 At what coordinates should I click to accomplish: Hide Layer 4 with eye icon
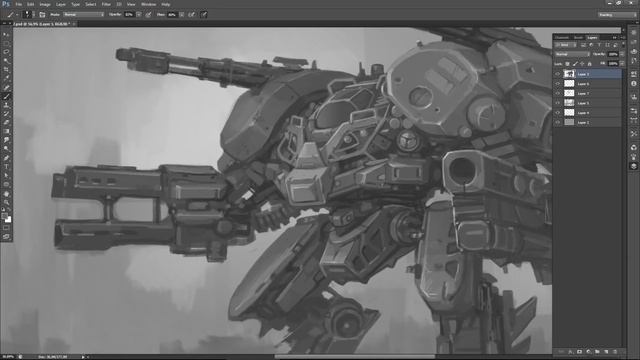click(x=558, y=113)
